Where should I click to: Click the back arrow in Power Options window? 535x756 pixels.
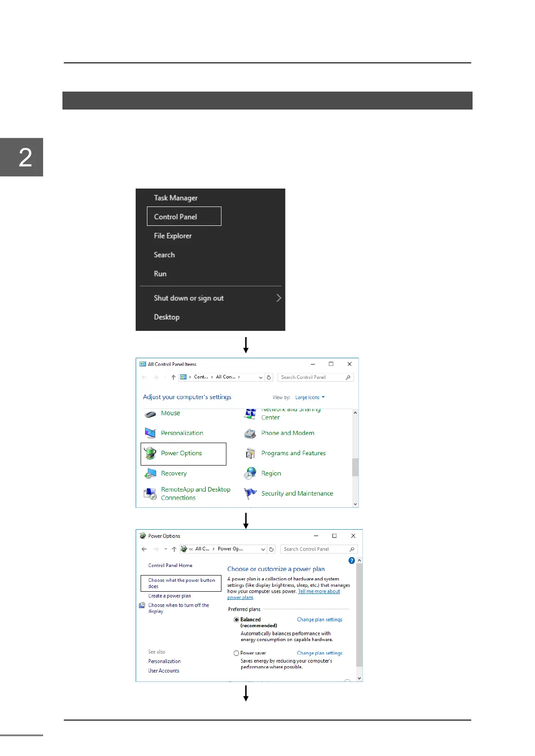point(144,549)
